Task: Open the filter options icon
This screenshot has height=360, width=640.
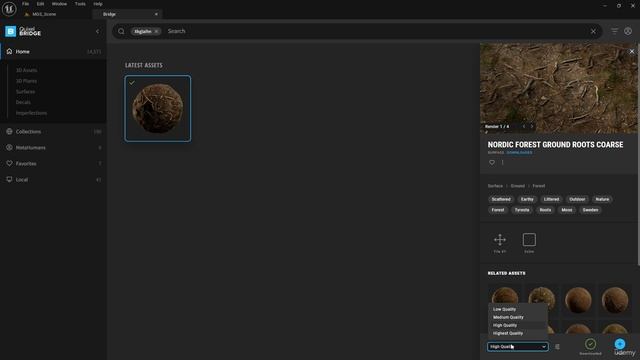Action: pos(614,31)
